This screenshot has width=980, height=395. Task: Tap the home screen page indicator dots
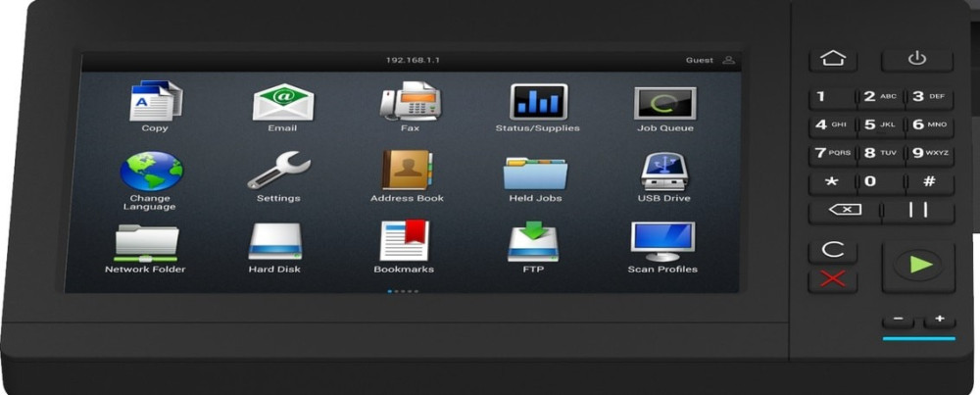click(402, 291)
